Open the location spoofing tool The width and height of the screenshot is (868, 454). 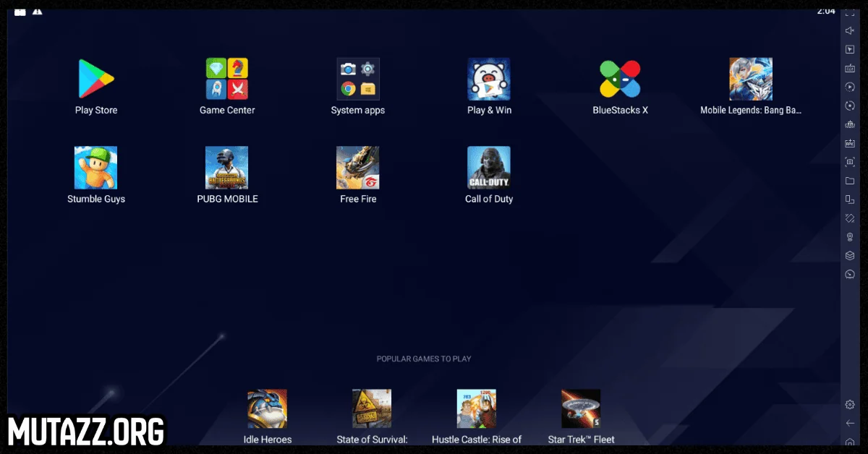click(849, 236)
